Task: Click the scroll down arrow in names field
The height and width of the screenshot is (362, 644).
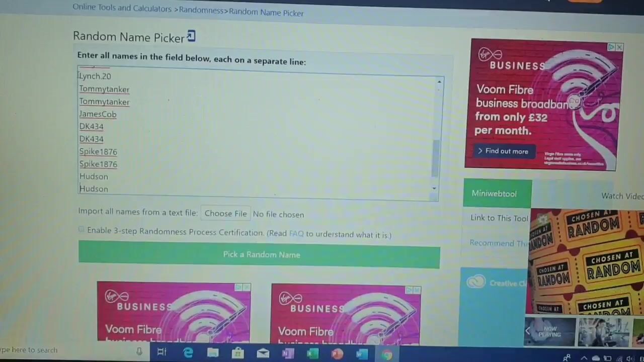Action: (x=435, y=189)
